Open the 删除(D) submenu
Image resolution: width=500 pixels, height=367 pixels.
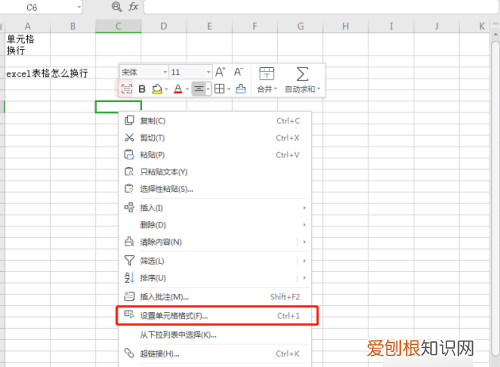(x=215, y=225)
